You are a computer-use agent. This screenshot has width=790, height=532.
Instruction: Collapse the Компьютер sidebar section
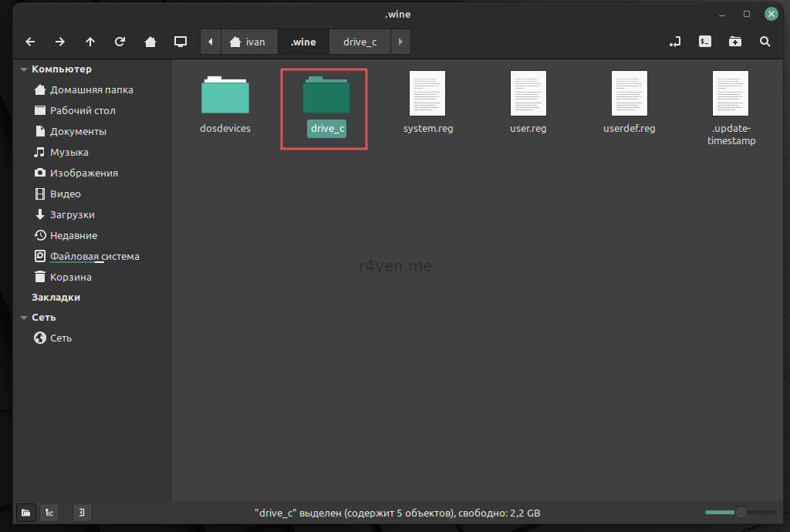[x=24, y=69]
